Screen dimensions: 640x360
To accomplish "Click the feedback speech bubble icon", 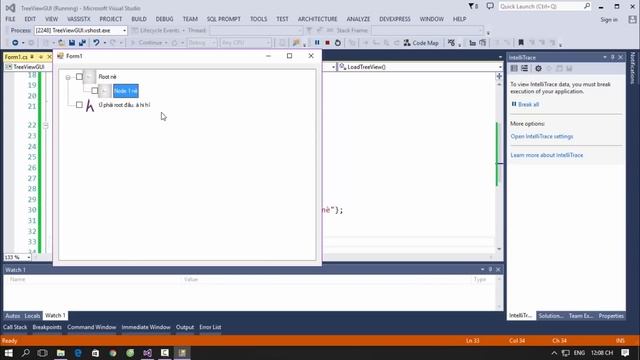I will pos(490,6).
